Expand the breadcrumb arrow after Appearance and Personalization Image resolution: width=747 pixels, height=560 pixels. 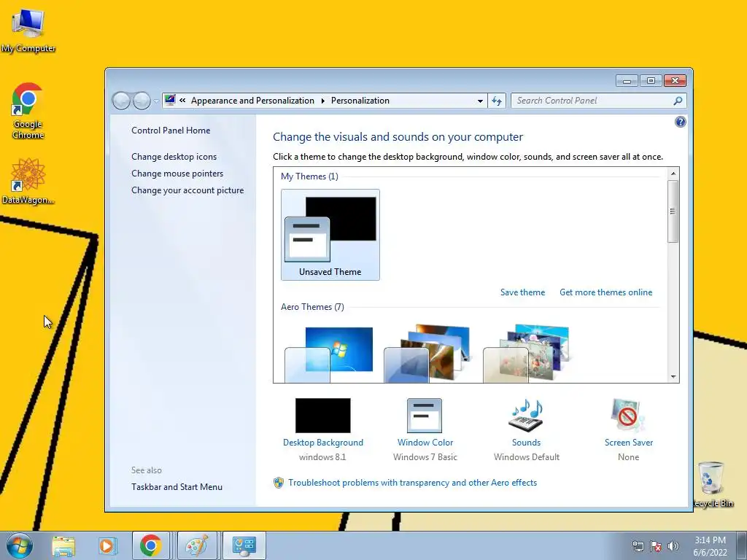click(x=322, y=101)
